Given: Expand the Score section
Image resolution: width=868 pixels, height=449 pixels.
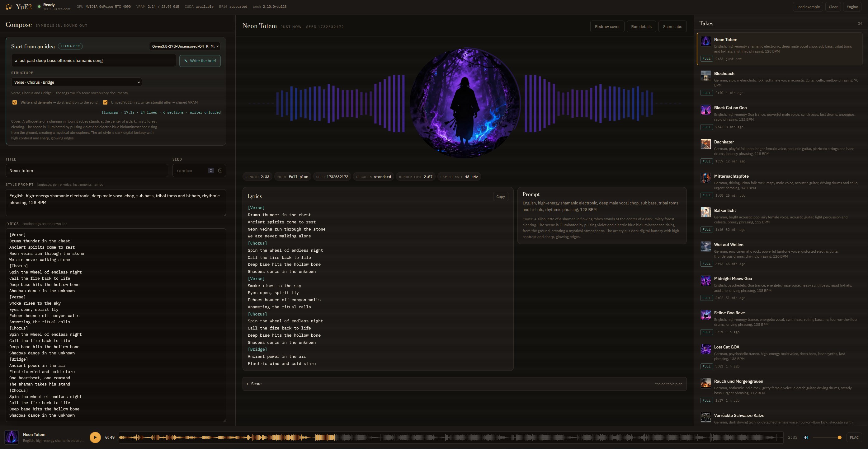Looking at the screenshot, I should coord(464,384).
